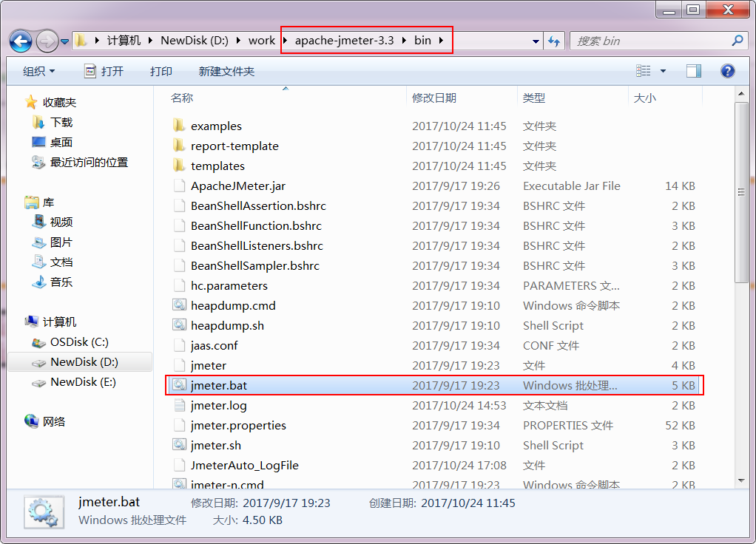Select 计算机 in the navigation pane

point(59,322)
